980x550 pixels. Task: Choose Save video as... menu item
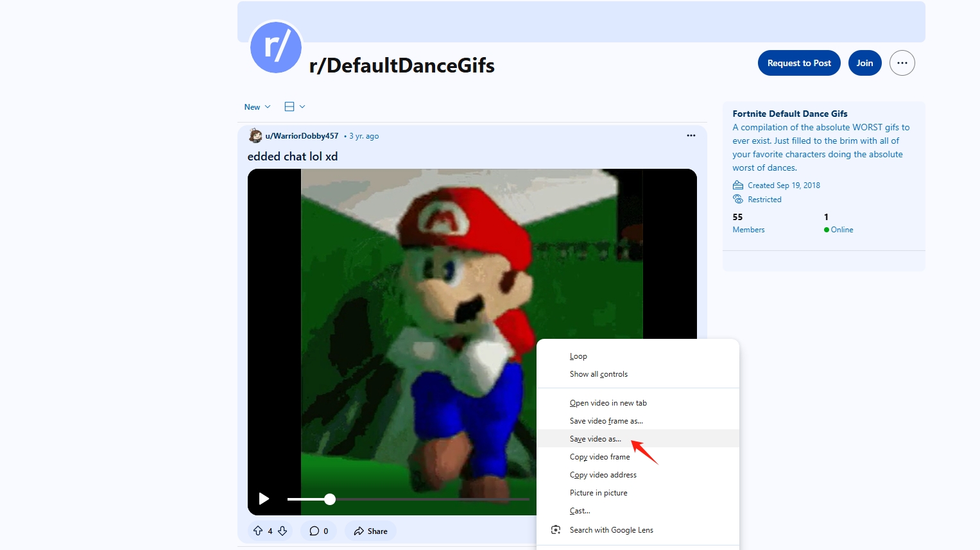(638, 439)
